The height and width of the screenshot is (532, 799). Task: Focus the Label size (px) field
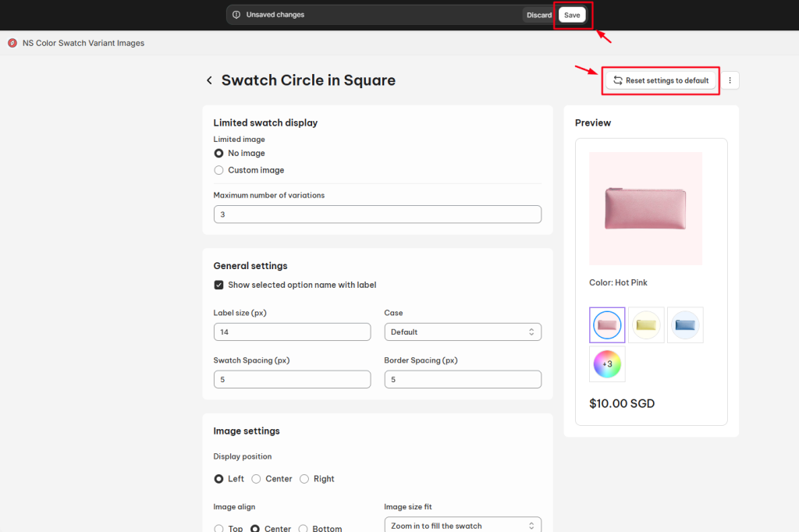292,332
